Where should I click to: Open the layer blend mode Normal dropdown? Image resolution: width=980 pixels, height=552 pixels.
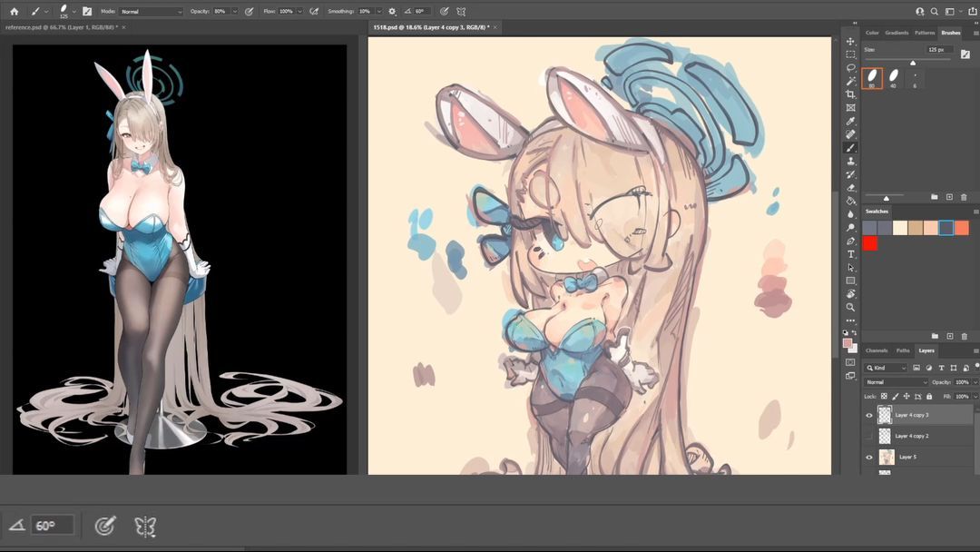(897, 382)
